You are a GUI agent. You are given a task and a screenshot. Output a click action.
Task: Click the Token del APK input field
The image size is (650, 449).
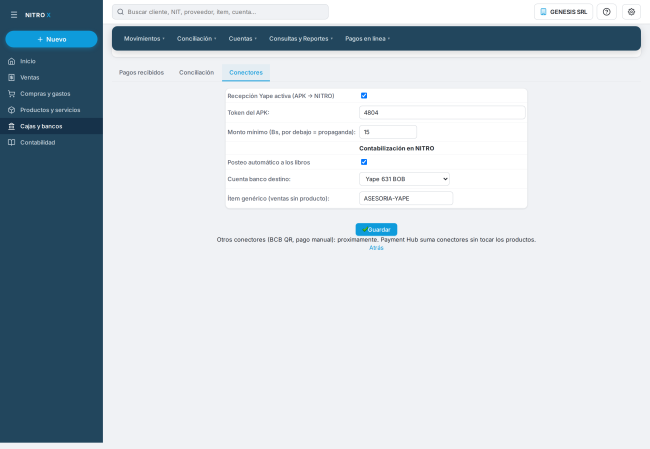(442, 113)
